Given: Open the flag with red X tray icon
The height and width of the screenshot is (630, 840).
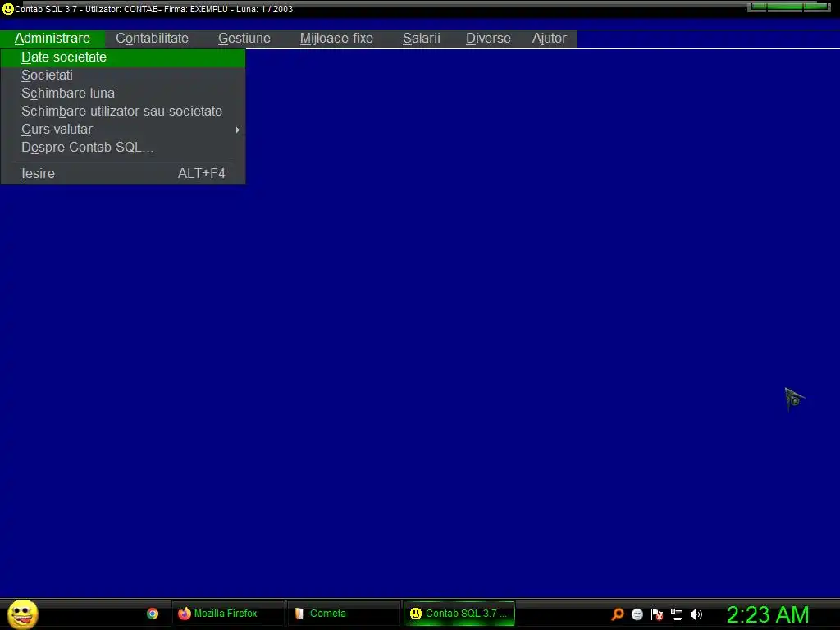Looking at the screenshot, I should point(657,614).
